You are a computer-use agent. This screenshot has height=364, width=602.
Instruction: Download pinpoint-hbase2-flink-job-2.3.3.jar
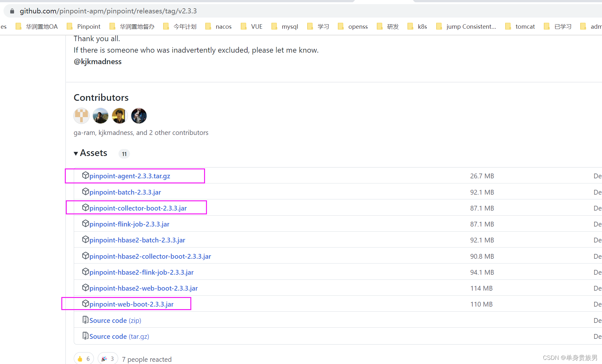tap(141, 272)
